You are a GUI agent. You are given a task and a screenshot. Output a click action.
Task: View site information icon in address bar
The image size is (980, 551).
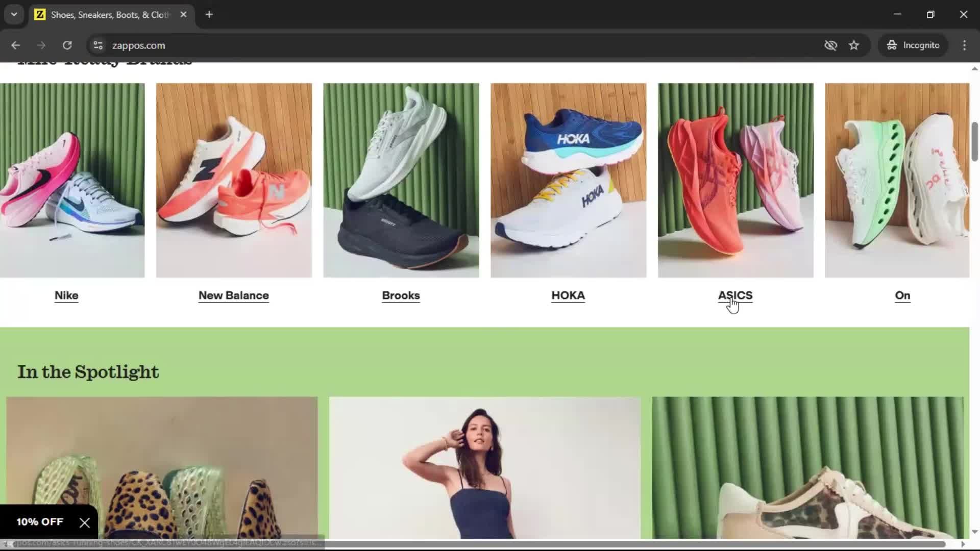[98, 45]
